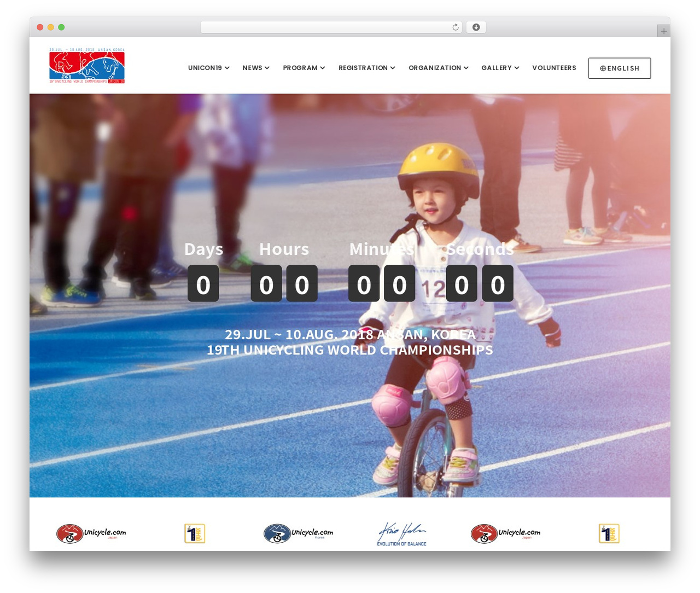Open the last Unicycle.com Japan sponsor logo
Image resolution: width=700 pixels, height=593 pixels.
click(x=505, y=533)
